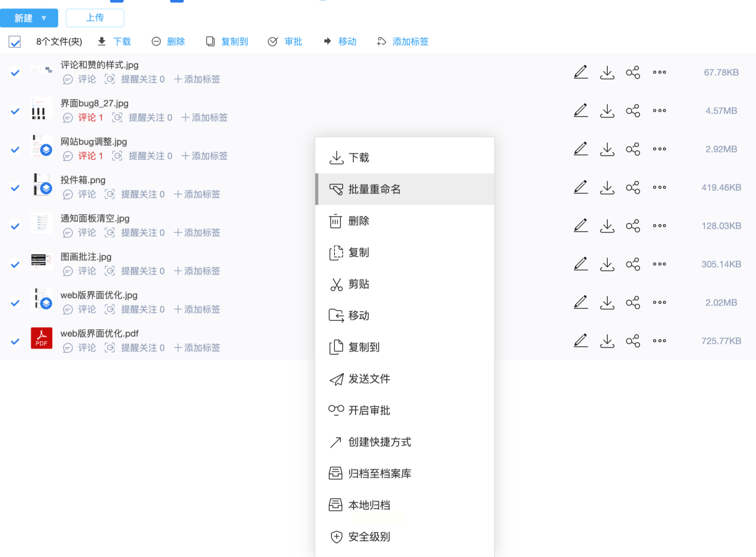Click edit pencil icon for 评论和赞的样式.jpg

pos(580,72)
